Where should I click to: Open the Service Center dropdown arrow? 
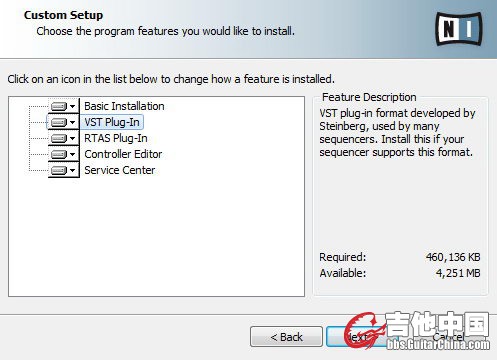(72, 171)
